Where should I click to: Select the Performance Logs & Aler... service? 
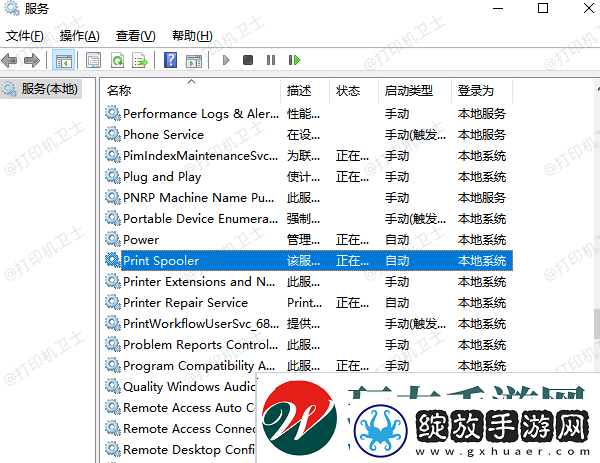coord(308,114)
